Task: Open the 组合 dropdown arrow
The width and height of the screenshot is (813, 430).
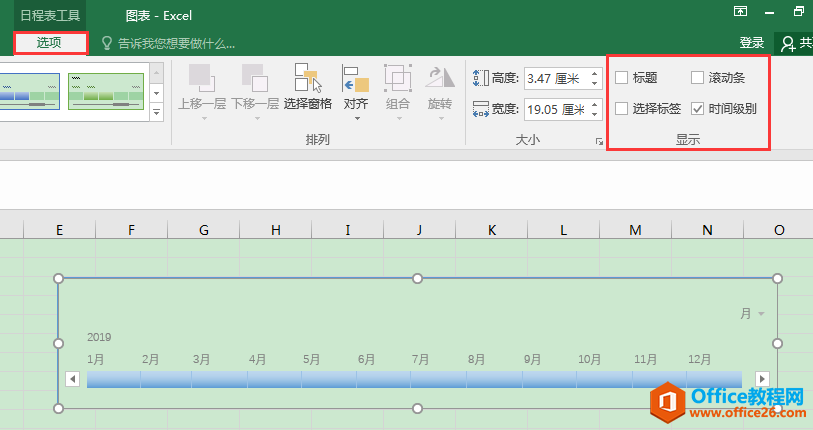Action: 399,119
